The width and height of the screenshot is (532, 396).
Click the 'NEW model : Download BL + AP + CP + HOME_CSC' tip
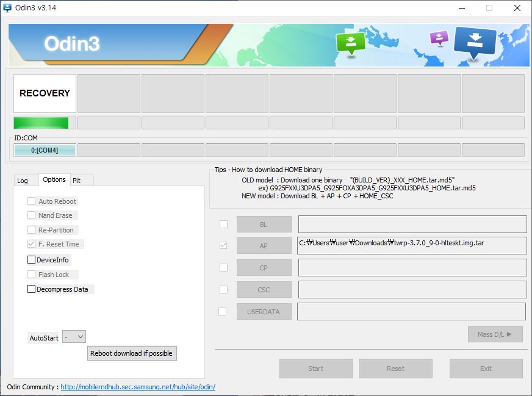317,196
